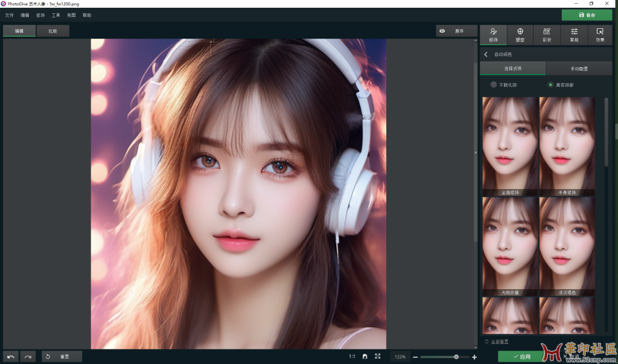Select the 不靓化颈 radio option
This screenshot has height=364, width=618.
click(494, 85)
